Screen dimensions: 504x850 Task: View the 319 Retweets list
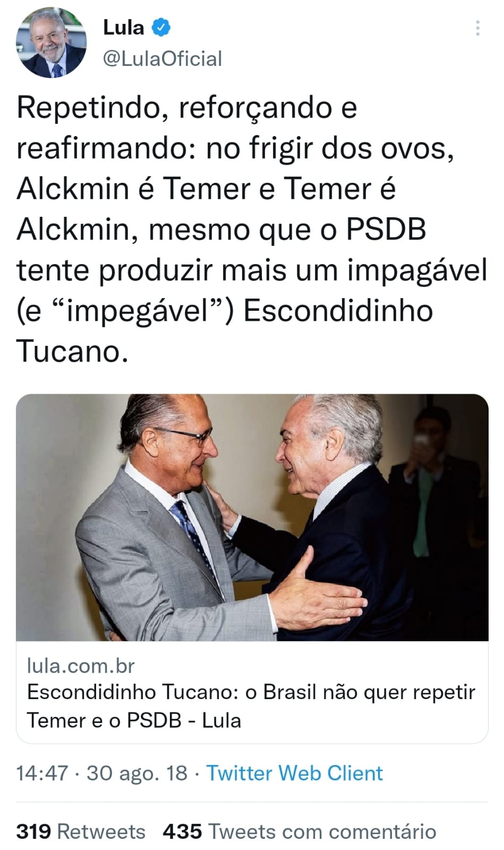(81, 831)
